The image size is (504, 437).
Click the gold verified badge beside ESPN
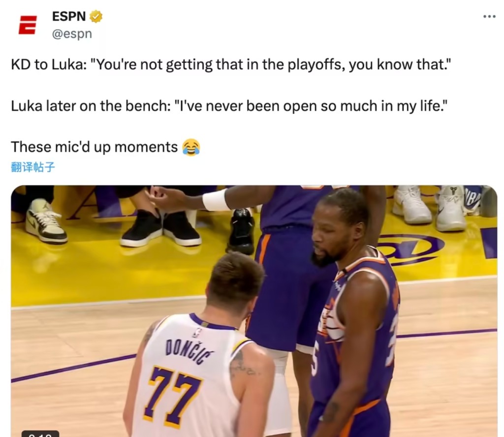click(96, 16)
